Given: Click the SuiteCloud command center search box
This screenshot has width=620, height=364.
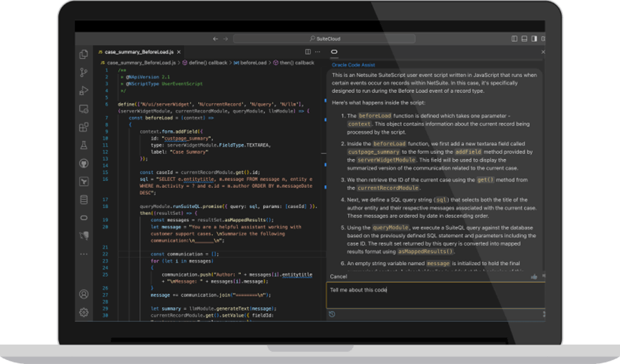Looking at the screenshot, I should pos(324,39).
